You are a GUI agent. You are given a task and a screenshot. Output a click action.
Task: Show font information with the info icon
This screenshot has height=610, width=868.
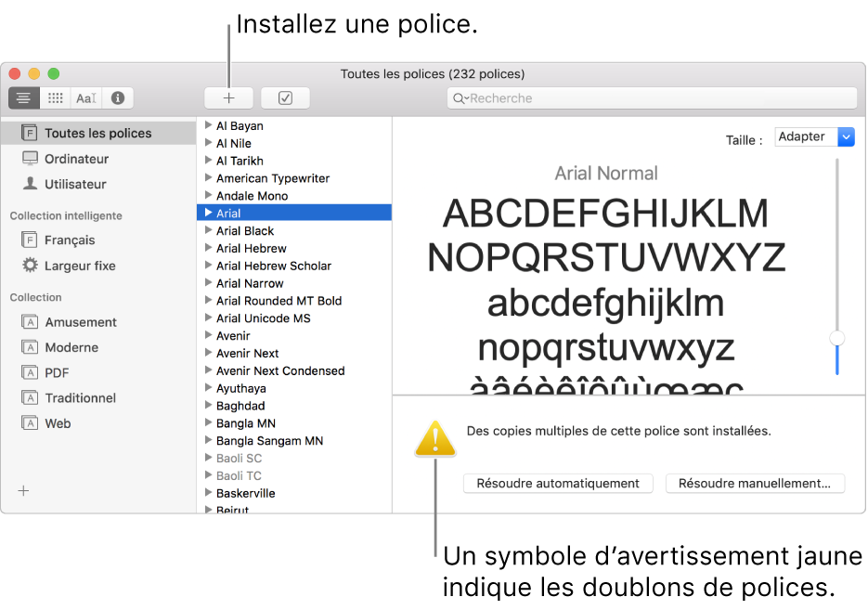click(117, 98)
